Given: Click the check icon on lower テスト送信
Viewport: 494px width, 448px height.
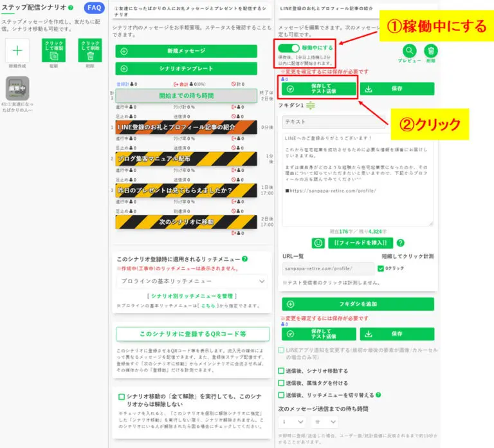Looking at the screenshot, I should pos(290,334).
